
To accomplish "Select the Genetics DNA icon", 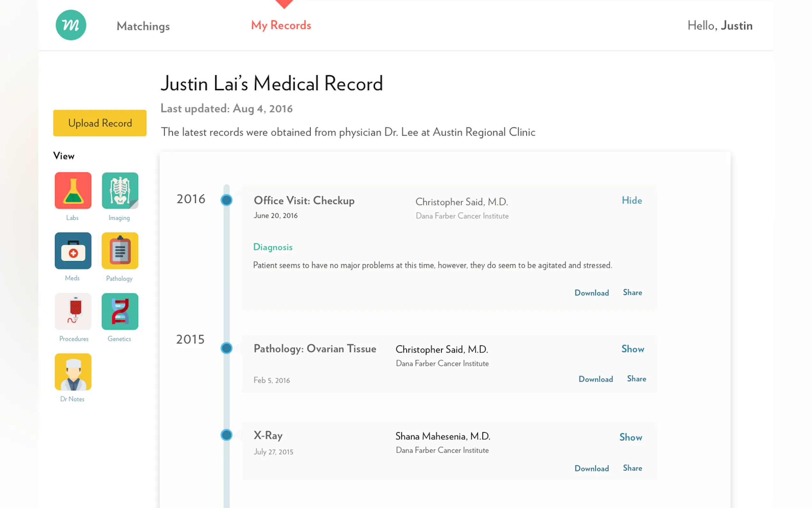I will click(x=120, y=311).
